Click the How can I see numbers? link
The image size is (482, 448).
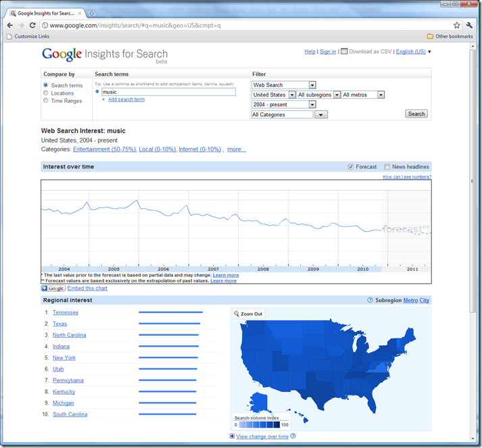pos(407,176)
